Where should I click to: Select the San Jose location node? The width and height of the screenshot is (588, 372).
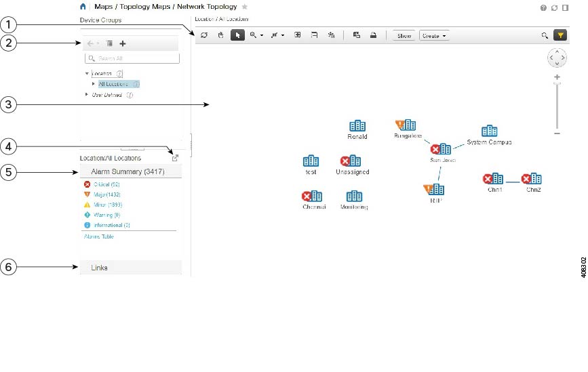(443, 152)
